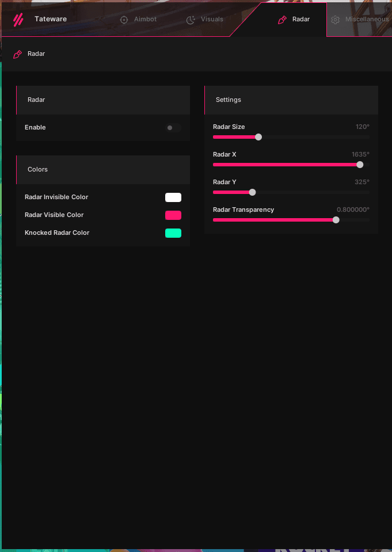Viewport: 392px width, 552px height.
Task: Click the Colors panel heading
Action: [x=37, y=170]
